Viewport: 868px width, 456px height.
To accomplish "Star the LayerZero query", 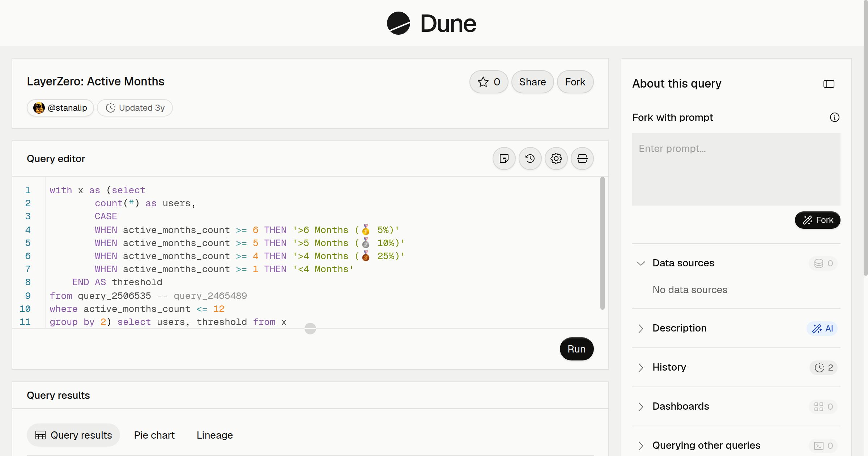I will (x=489, y=82).
